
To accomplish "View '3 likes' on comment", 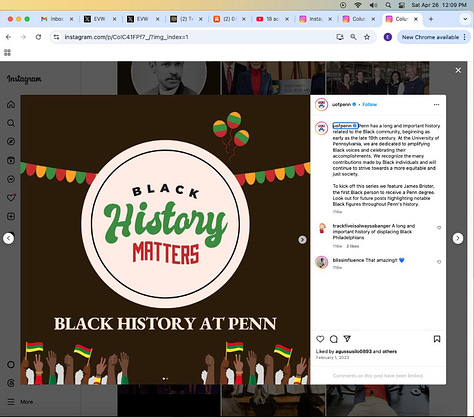I will (x=352, y=246).
